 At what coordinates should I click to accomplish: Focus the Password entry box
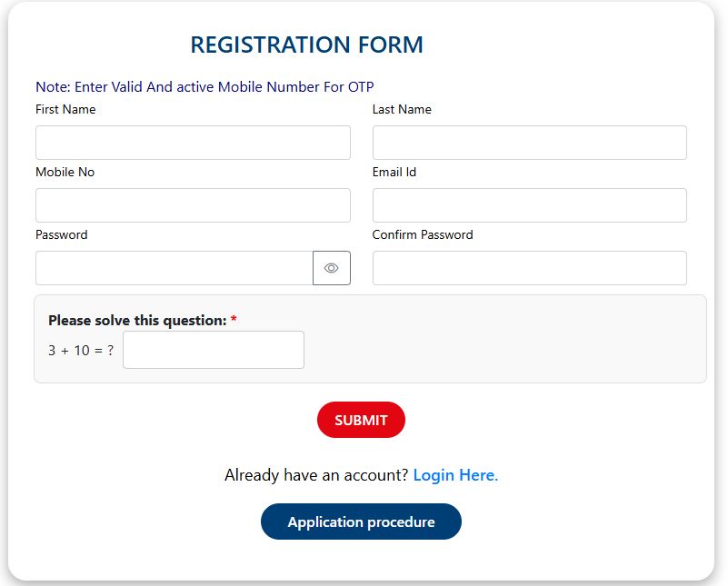pyautogui.click(x=175, y=268)
